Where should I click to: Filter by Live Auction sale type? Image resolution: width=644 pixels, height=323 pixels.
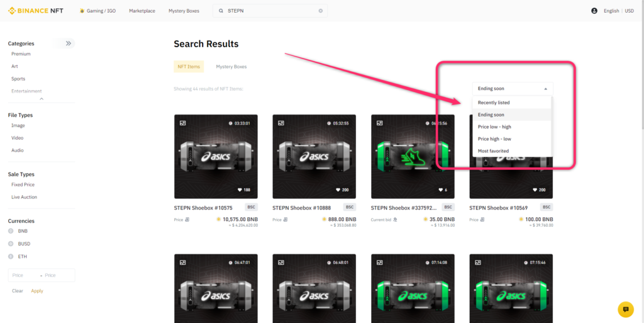pyautogui.click(x=25, y=197)
